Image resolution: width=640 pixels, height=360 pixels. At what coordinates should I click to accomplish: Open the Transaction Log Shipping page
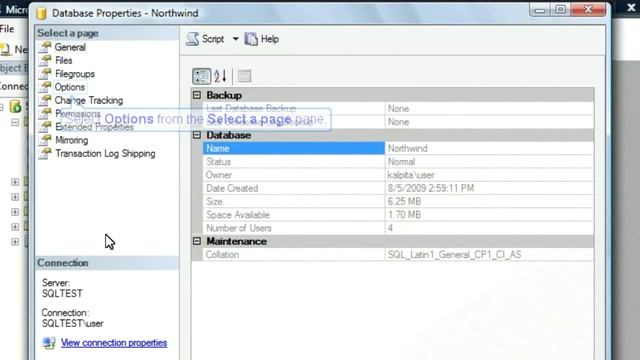tap(105, 153)
